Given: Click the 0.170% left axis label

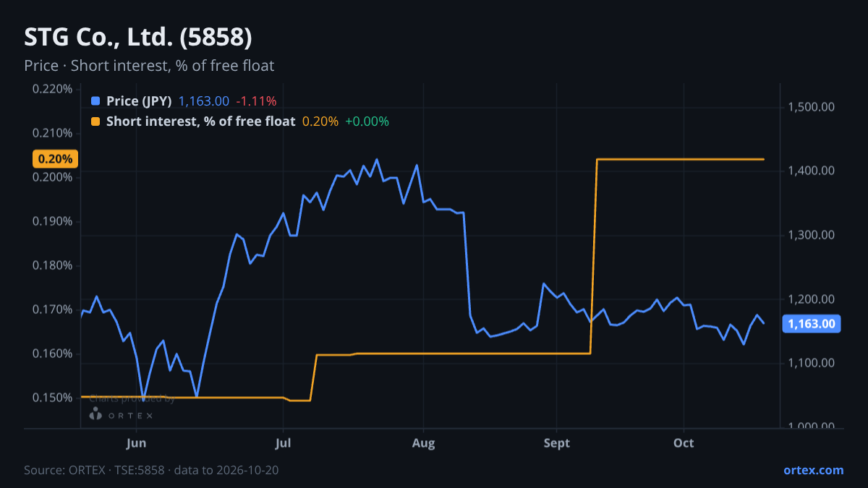Looking at the screenshot, I should click(x=53, y=309).
